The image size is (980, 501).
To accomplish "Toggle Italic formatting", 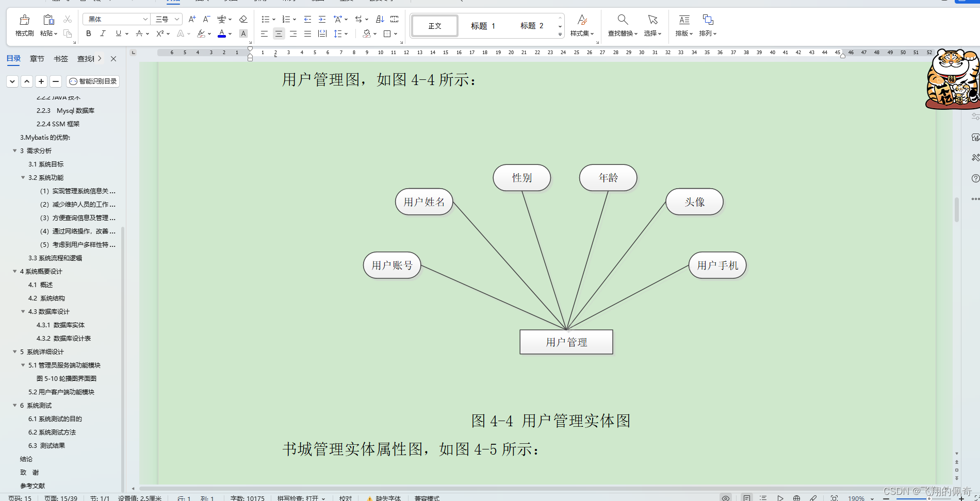I will pyautogui.click(x=103, y=34).
